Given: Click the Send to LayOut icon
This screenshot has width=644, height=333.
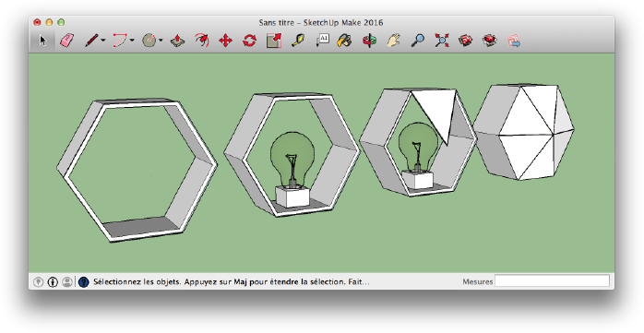Looking at the screenshot, I should point(514,41).
